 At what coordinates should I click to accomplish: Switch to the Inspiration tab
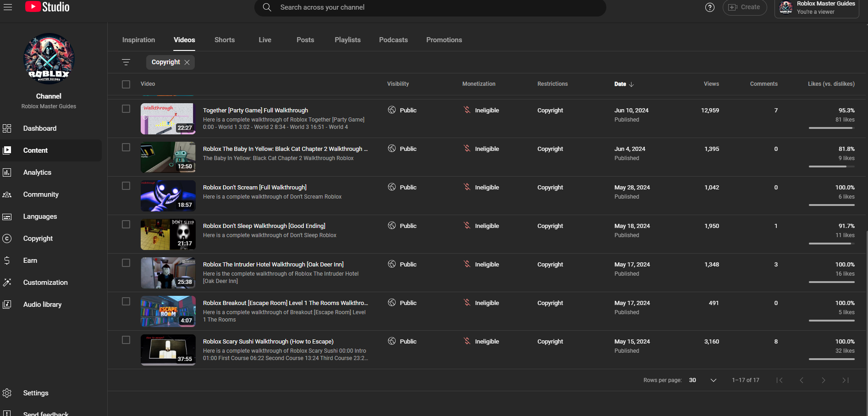(x=138, y=40)
